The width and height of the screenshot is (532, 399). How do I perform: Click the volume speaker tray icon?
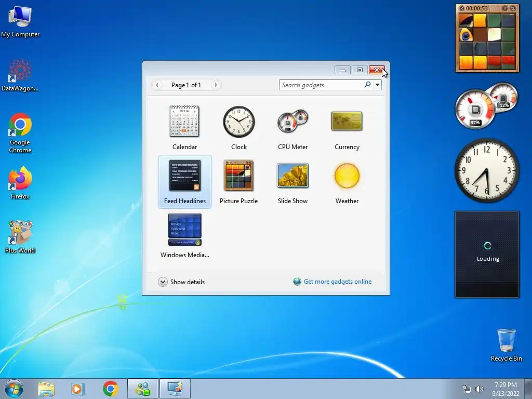pos(479,390)
